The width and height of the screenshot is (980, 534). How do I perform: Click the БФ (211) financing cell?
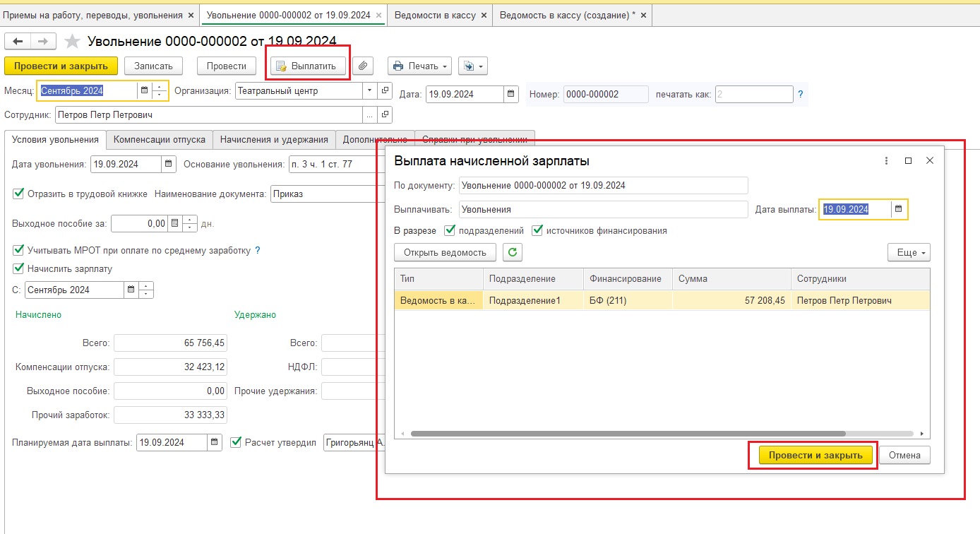pyautogui.click(x=628, y=300)
